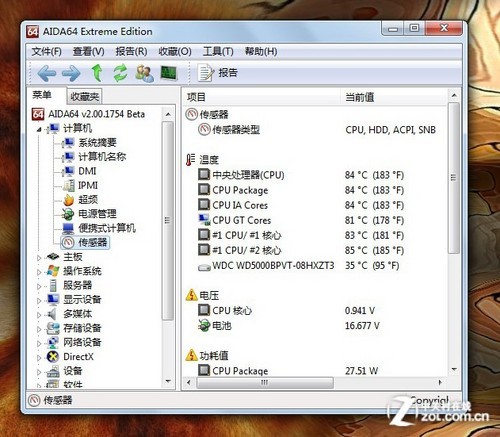Click the right pane horizontal scrollbar thumb
Screen dimensions: 500x437
click(x=265, y=382)
